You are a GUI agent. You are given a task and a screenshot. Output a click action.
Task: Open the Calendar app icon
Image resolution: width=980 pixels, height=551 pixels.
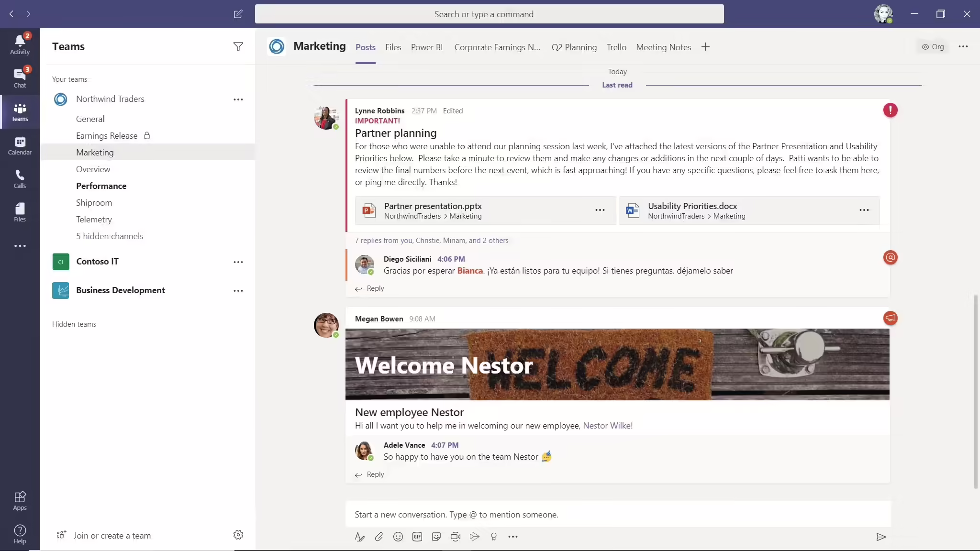[x=20, y=145]
